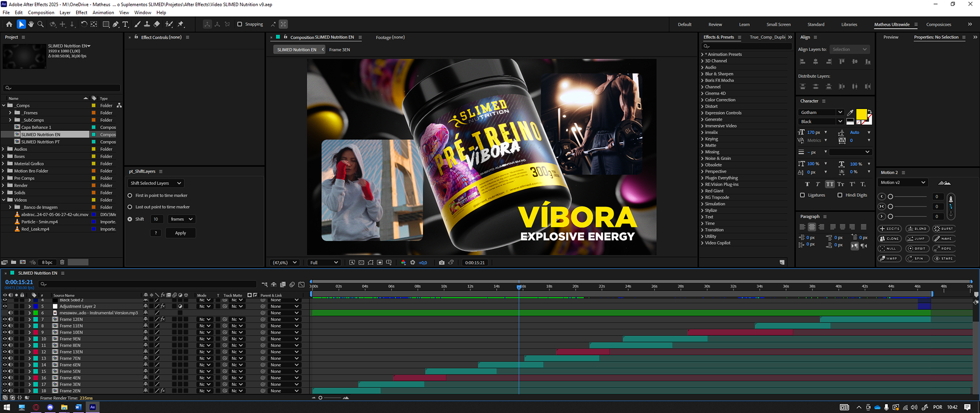
Task: Open Word from Windows taskbar
Action: [78, 407]
